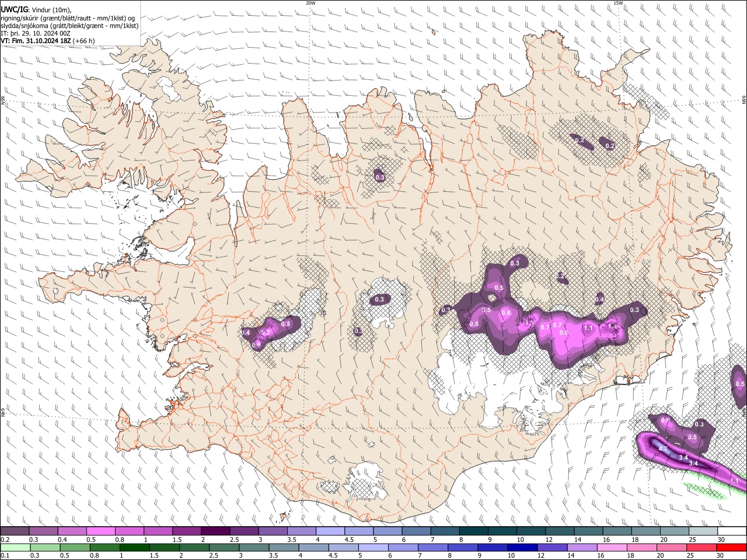
Task: Select the navy 10 swatch, lower legend
Action: [522, 547]
